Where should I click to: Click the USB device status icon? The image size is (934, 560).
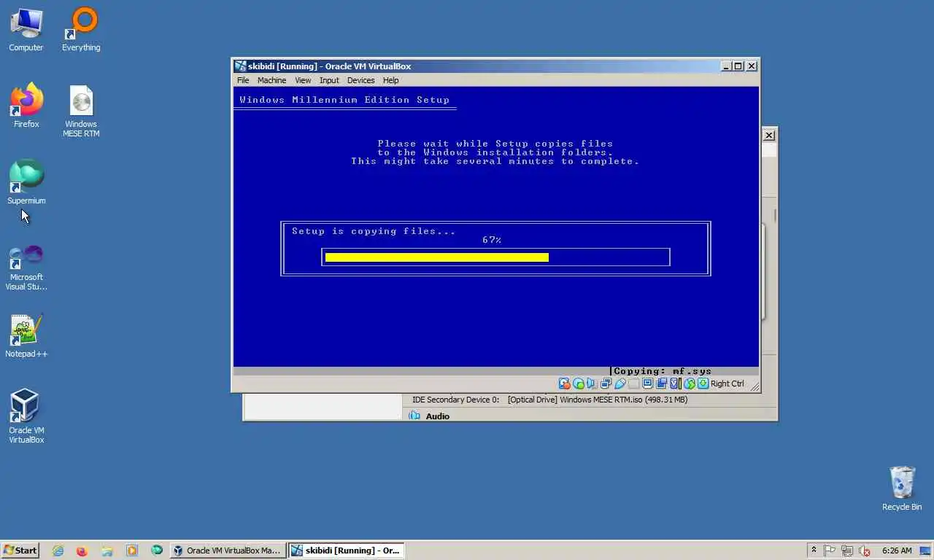coord(620,384)
